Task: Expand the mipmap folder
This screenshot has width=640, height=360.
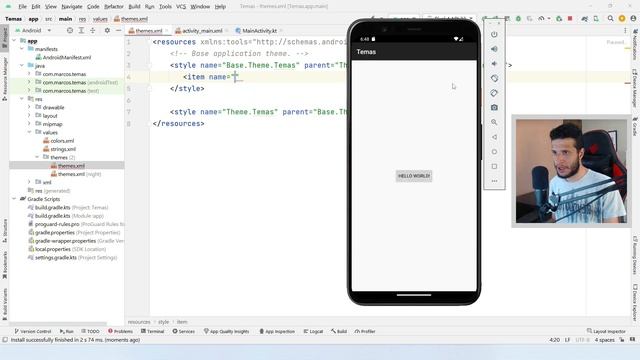Action: click(29, 124)
